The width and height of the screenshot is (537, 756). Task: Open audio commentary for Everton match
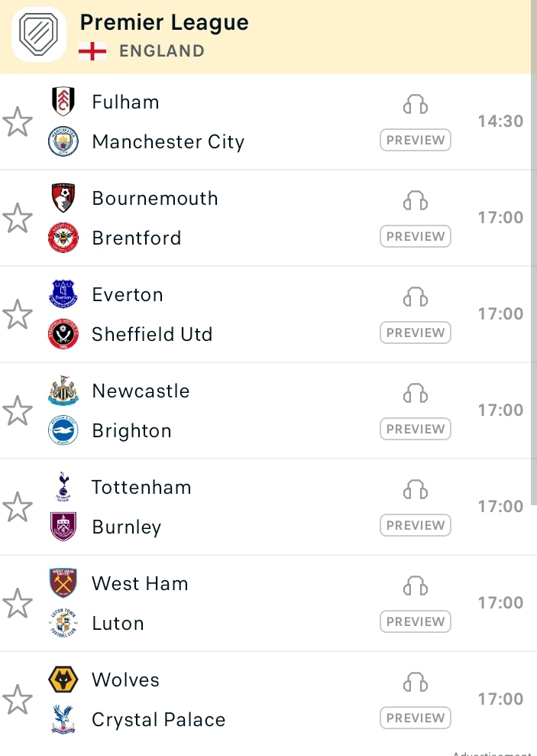415,297
